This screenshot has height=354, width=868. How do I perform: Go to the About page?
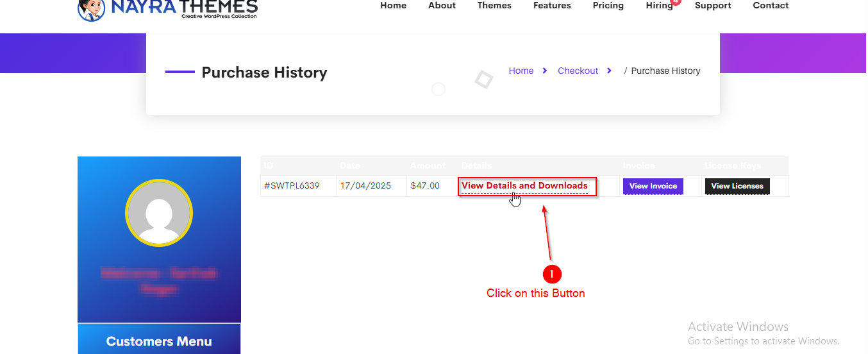pyautogui.click(x=442, y=6)
